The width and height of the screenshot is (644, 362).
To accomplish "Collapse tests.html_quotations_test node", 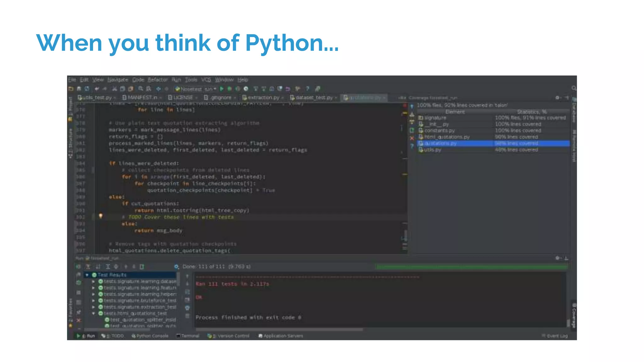I will [93, 314].
